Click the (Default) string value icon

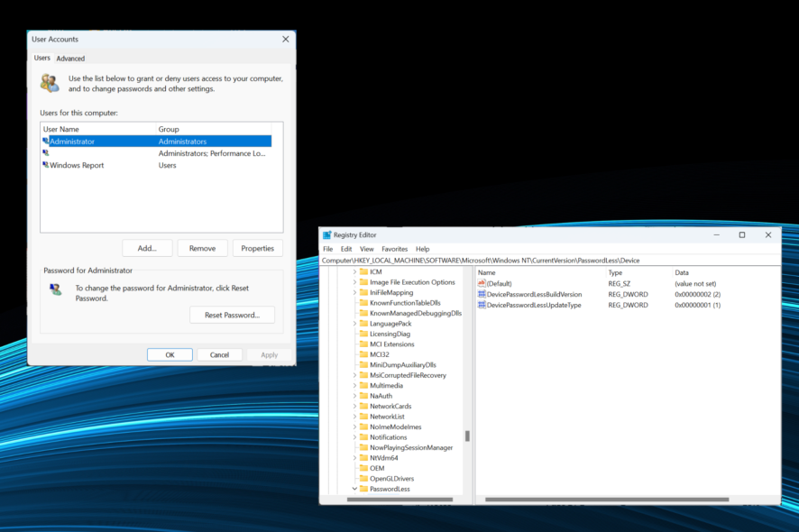pos(482,283)
